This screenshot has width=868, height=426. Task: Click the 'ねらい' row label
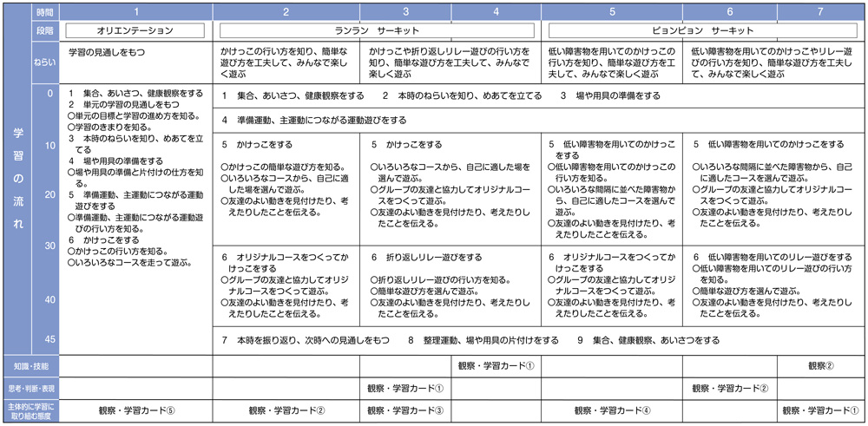(x=45, y=62)
